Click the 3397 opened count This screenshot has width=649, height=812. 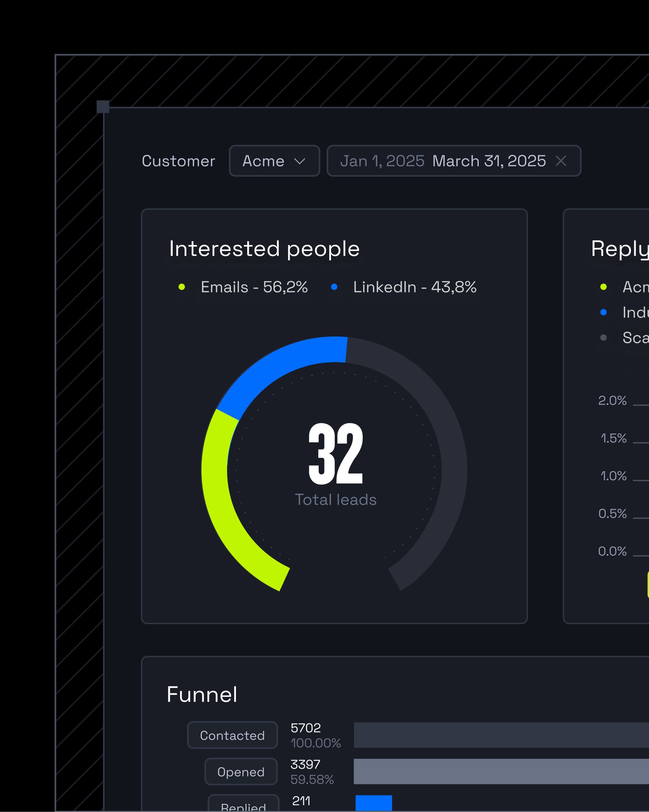click(x=305, y=764)
